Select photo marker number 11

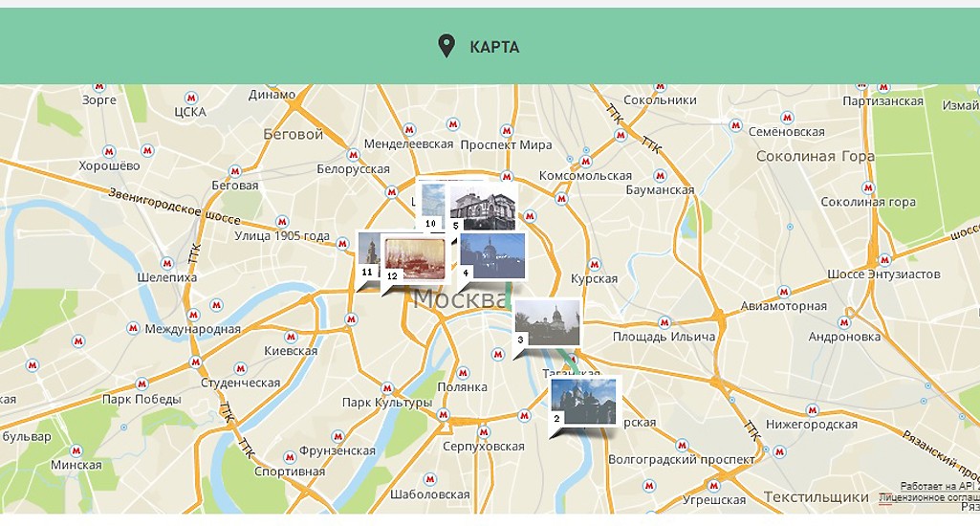[x=368, y=255]
